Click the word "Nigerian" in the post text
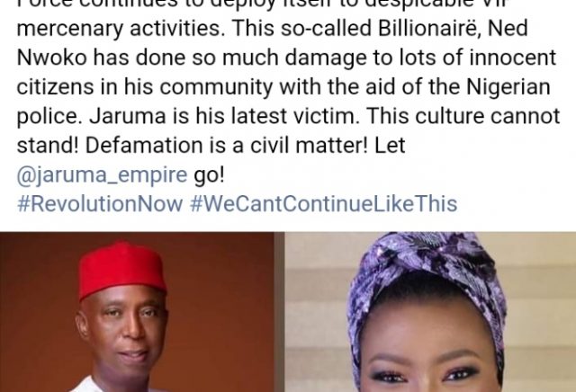This screenshot has width=576, height=392. coord(508,87)
